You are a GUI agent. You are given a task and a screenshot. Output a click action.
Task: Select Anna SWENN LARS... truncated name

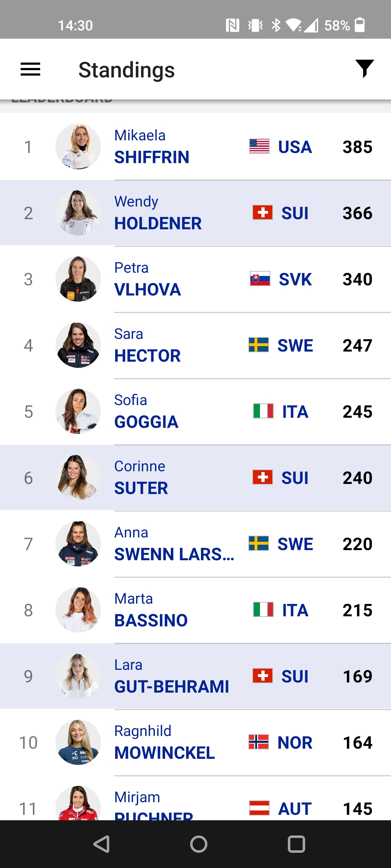(x=175, y=544)
